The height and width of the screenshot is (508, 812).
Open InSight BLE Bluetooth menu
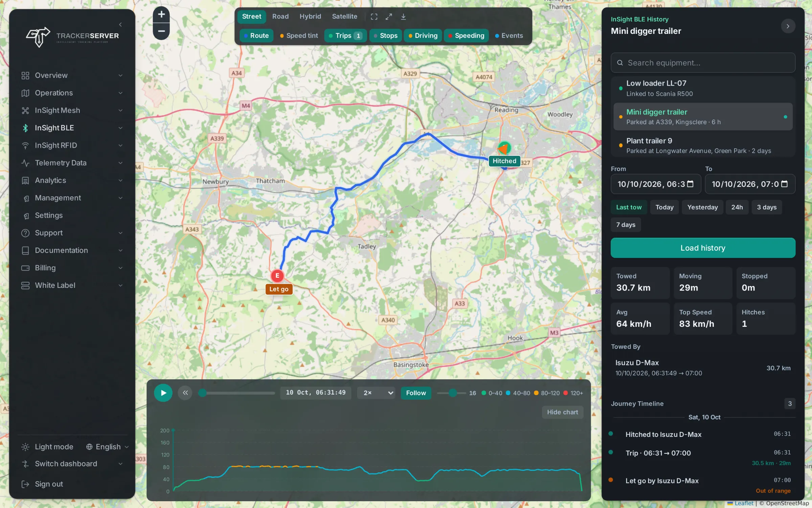(x=72, y=128)
